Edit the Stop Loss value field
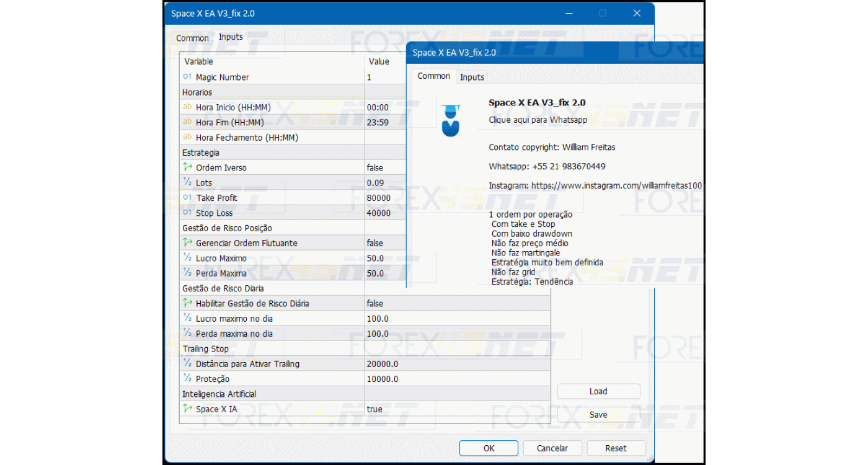Viewport: 868px width, 465px height. click(x=384, y=213)
